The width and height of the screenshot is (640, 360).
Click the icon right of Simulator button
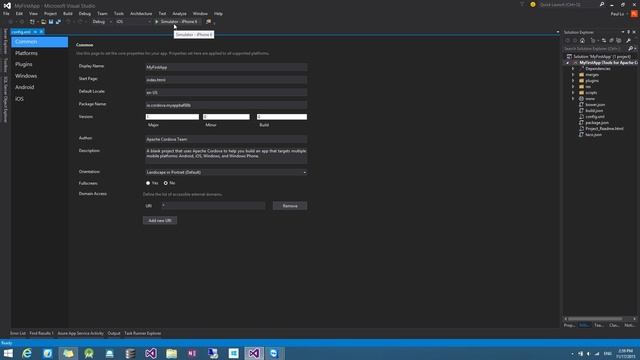pyautogui.click(x=209, y=22)
